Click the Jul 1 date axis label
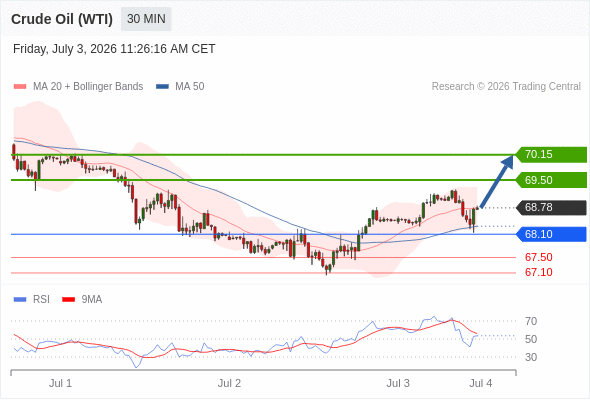590x400 pixels. (60, 383)
